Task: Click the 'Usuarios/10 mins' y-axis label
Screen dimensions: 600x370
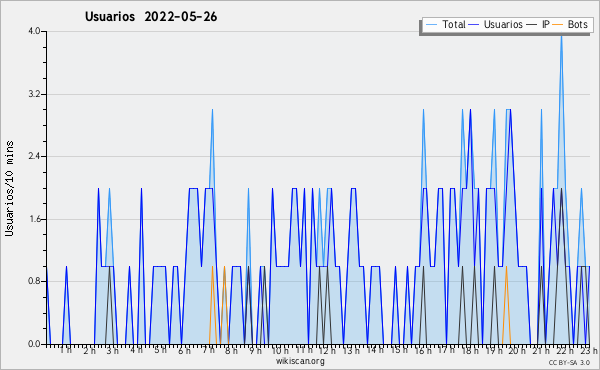Action: [x=10, y=188]
